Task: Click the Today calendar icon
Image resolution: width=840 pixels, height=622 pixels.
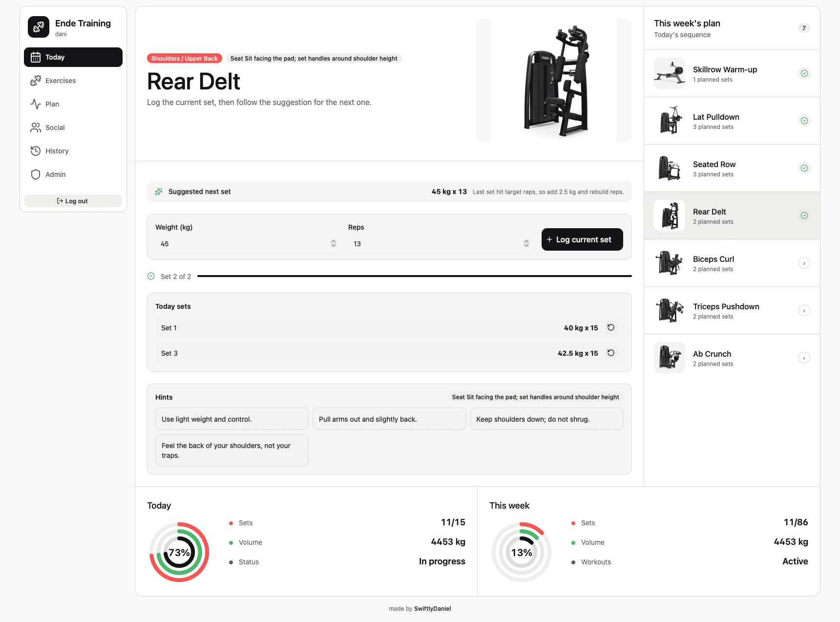Action: pyautogui.click(x=36, y=57)
